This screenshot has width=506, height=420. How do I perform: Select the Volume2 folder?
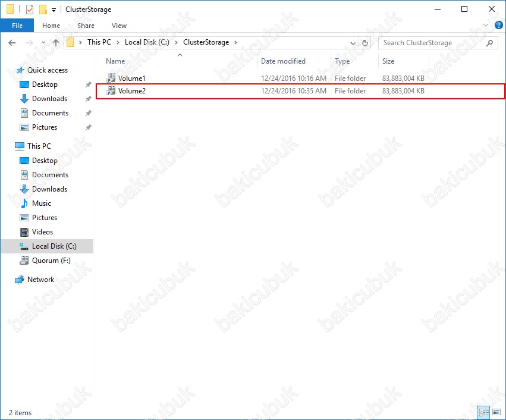coord(131,91)
